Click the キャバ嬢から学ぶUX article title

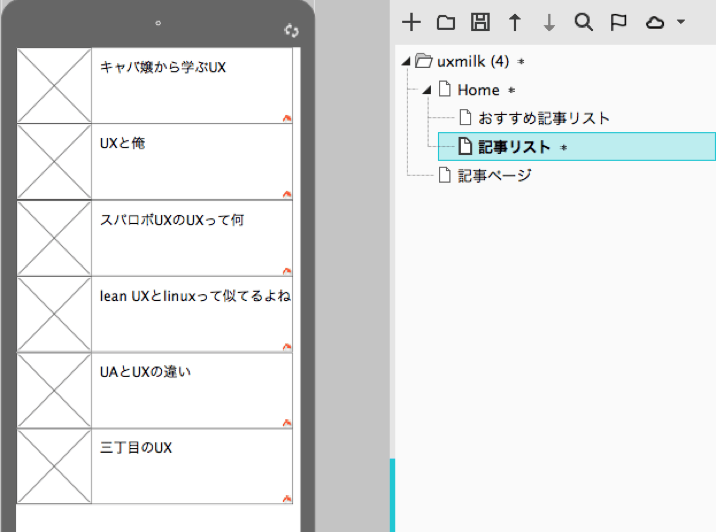click(163, 67)
